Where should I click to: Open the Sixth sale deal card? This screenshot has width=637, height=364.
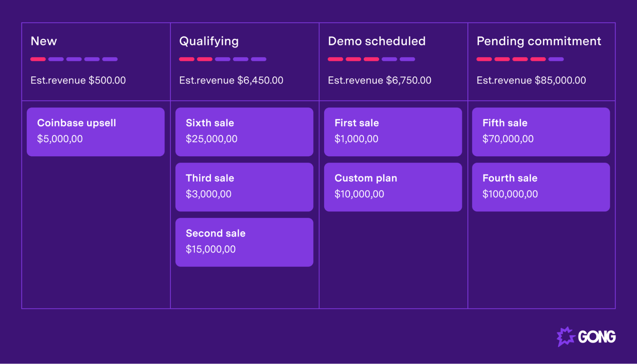pos(244,132)
